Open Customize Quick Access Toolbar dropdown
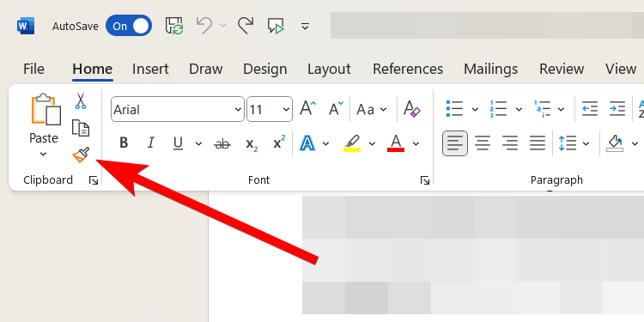 coord(305,27)
